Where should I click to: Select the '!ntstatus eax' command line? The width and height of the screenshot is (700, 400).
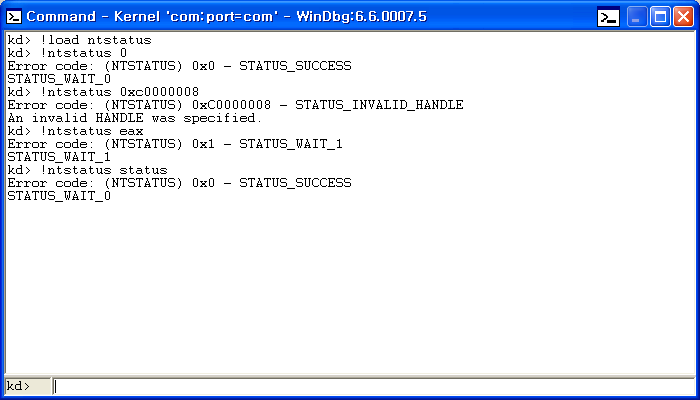point(75,131)
